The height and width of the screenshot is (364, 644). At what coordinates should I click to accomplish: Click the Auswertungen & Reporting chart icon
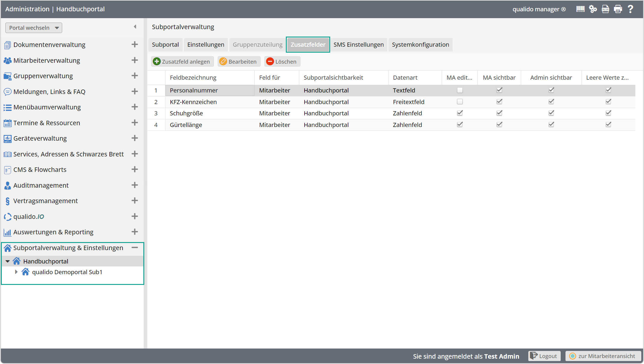coord(7,232)
